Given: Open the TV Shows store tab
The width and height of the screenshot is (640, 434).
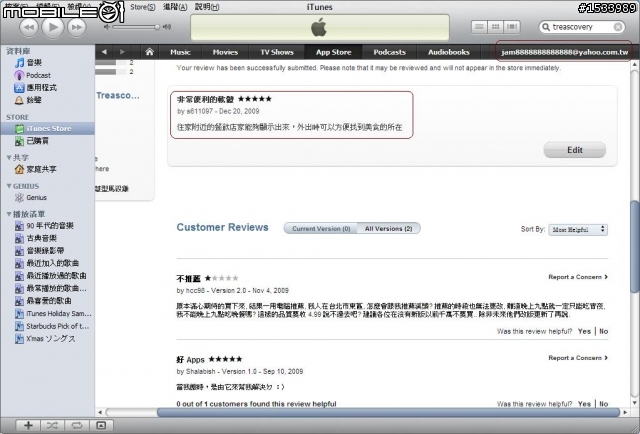Looking at the screenshot, I should [277, 52].
